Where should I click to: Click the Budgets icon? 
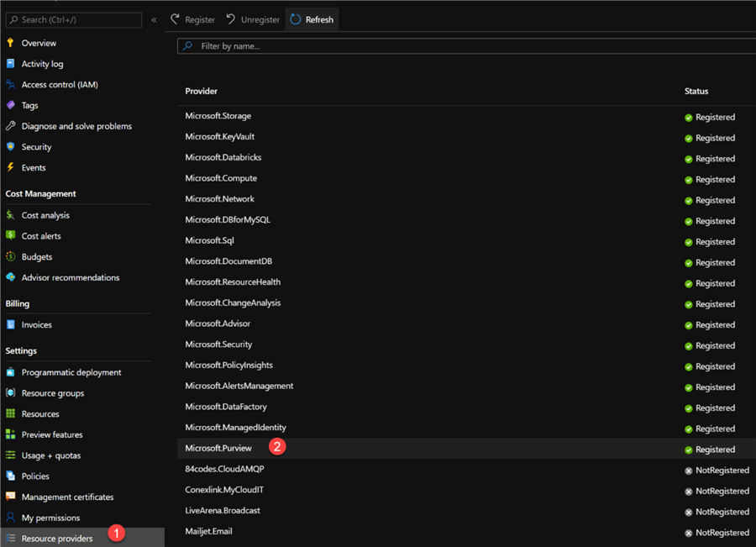tap(11, 257)
